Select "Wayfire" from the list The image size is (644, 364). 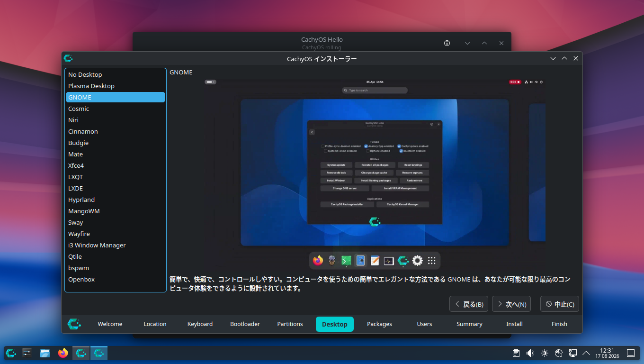coord(116,234)
